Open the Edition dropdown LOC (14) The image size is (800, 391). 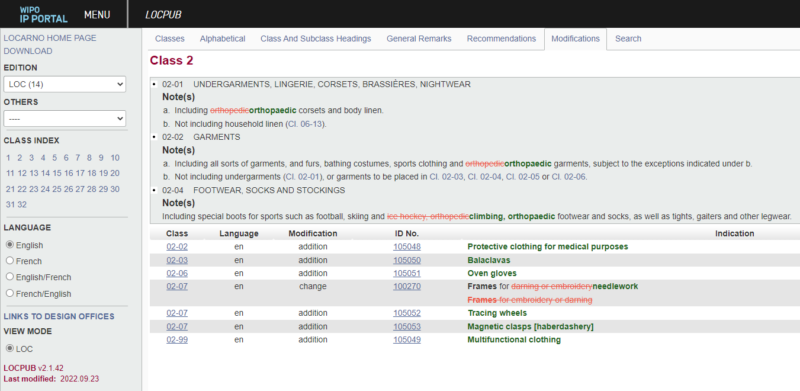(65, 84)
